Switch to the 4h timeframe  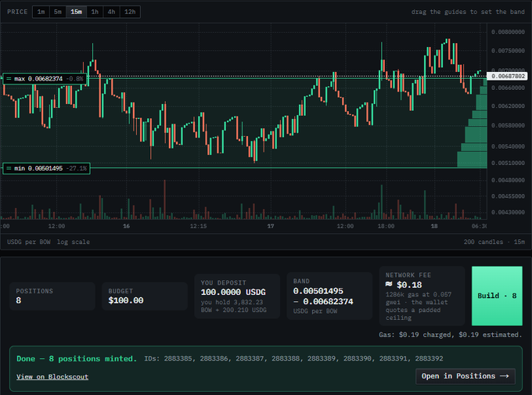pos(111,12)
